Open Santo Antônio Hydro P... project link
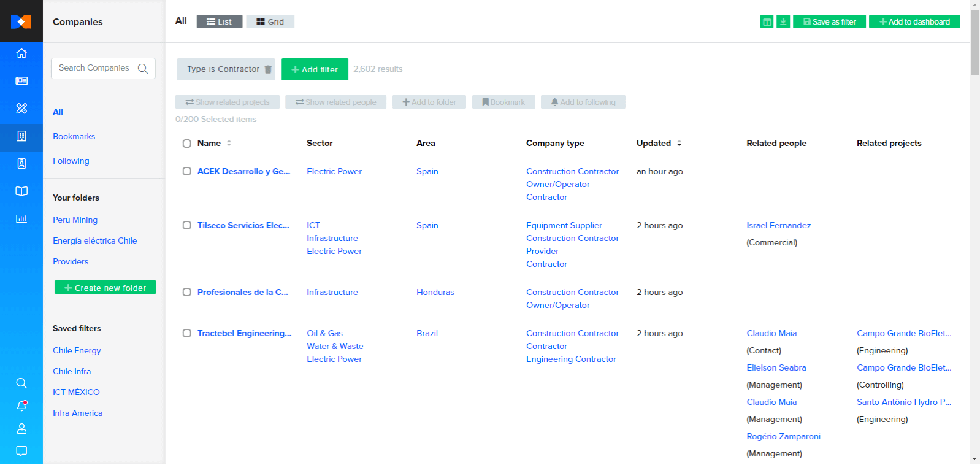This screenshot has height=465, width=980. click(x=904, y=402)
